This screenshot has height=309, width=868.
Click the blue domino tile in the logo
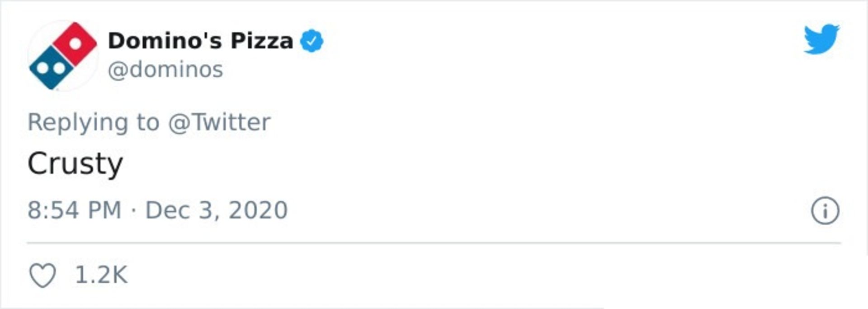click(x=51, y=69)
